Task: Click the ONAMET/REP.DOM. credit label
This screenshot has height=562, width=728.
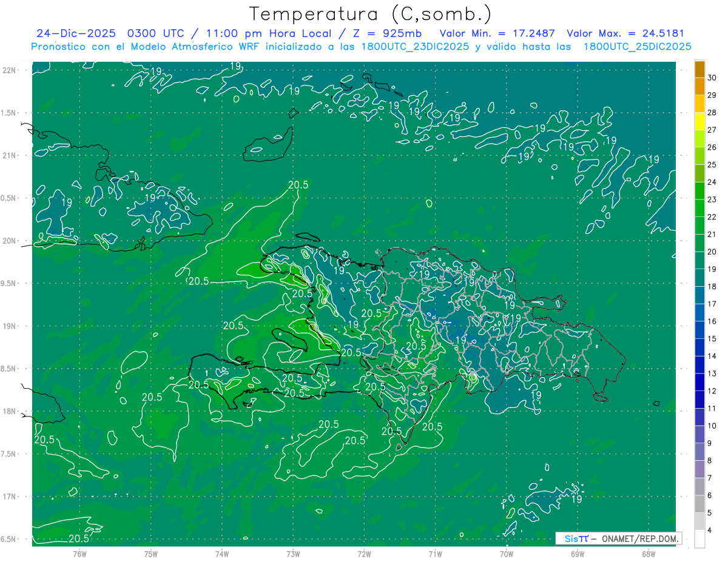Action: [x=641, y=538]
